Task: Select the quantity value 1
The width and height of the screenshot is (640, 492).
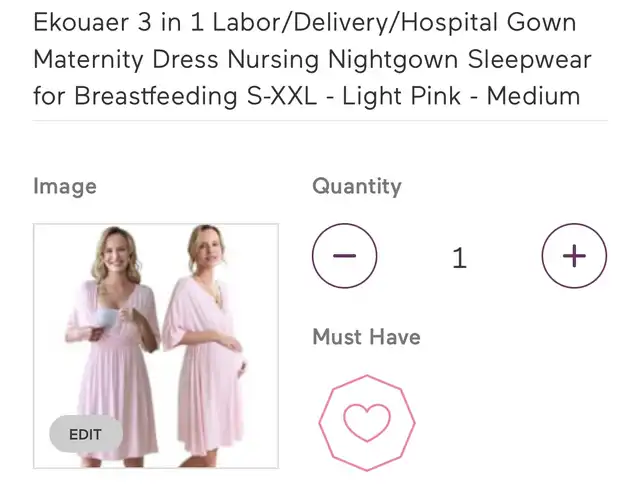Action: 460,258
